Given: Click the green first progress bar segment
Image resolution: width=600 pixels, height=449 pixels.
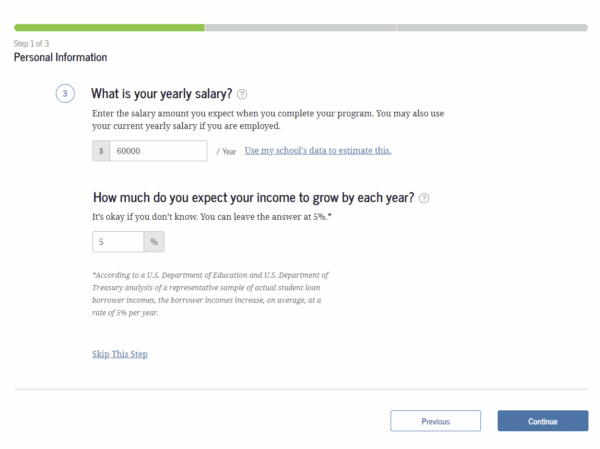Looking at the screenshot, I should (109, 27).
